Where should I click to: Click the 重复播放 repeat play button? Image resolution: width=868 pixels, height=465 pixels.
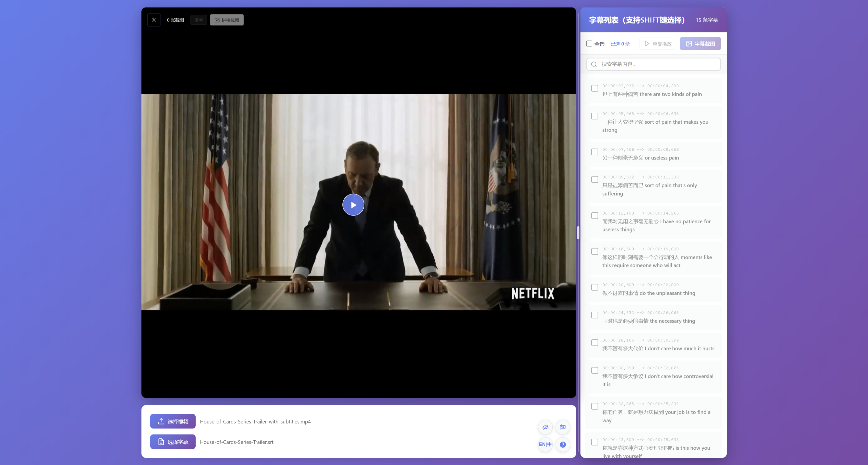tap(658, 44)
